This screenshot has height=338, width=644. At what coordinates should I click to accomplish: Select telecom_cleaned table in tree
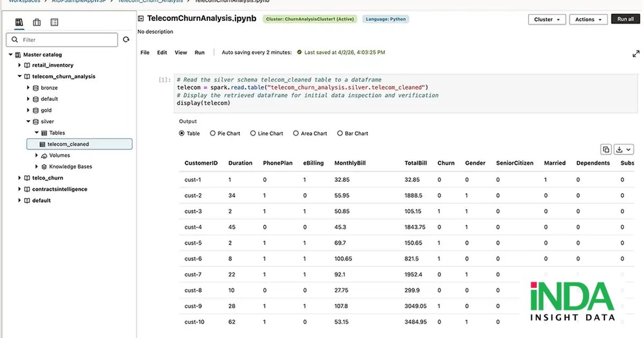pos(79,144)
